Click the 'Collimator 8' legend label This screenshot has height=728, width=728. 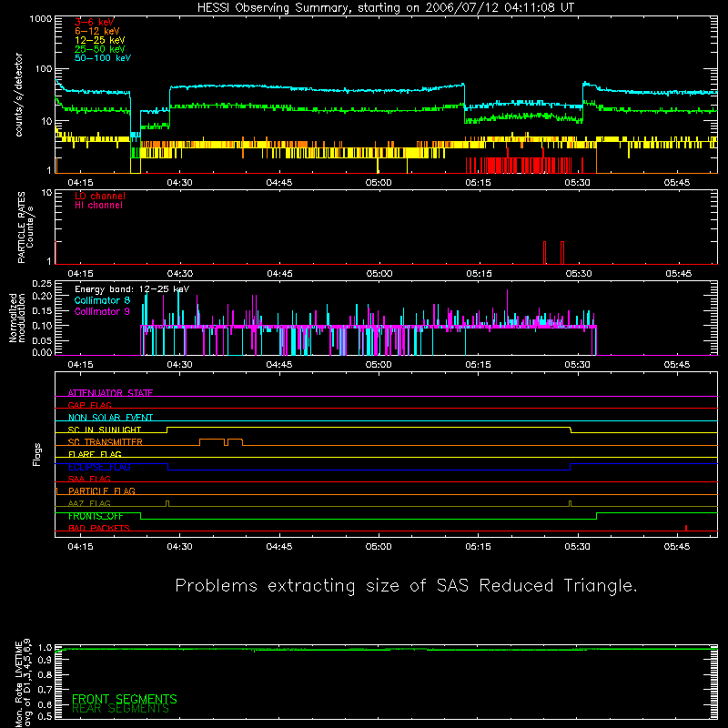[x=102, y=300]
